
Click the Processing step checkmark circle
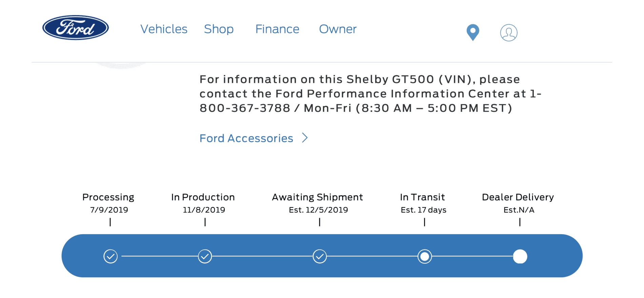[110, 256]
